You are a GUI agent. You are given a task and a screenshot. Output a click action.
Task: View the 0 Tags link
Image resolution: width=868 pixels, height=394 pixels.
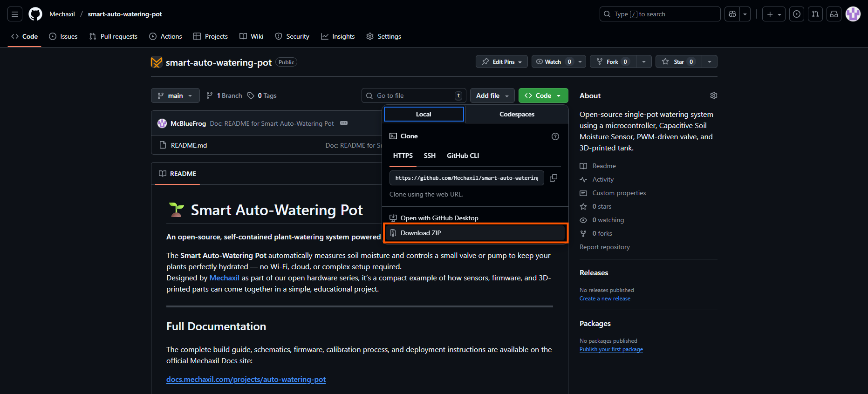point(262,95)
